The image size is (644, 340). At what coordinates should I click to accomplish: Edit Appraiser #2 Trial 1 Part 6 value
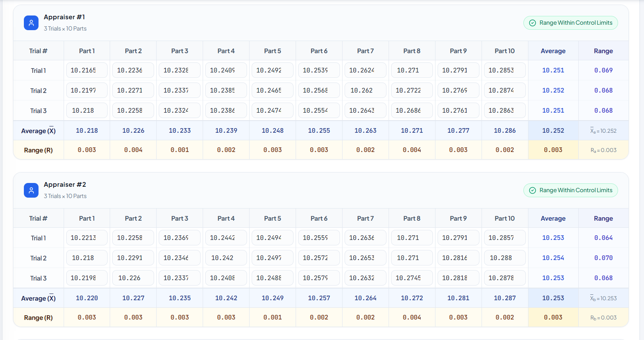tap(319, 238)
